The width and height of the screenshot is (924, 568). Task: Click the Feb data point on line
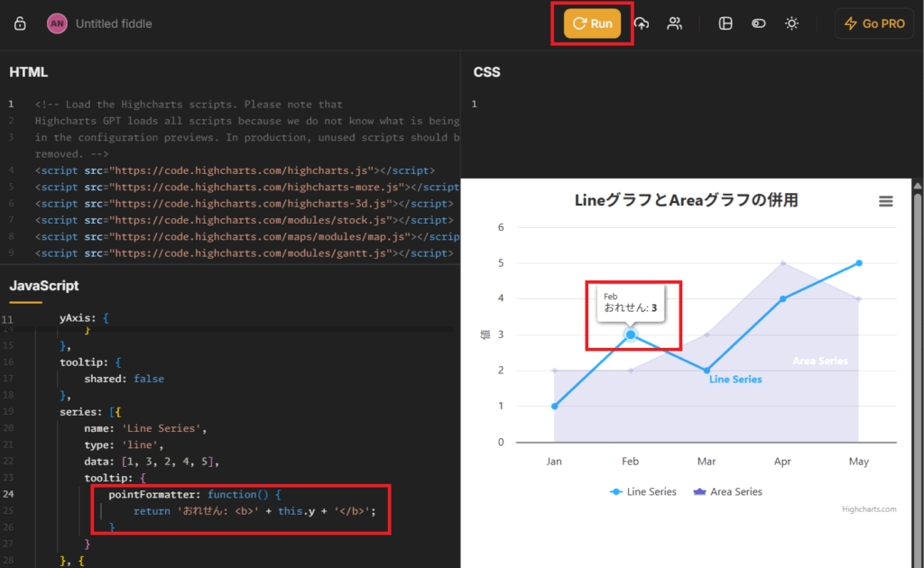pos(631,334)
